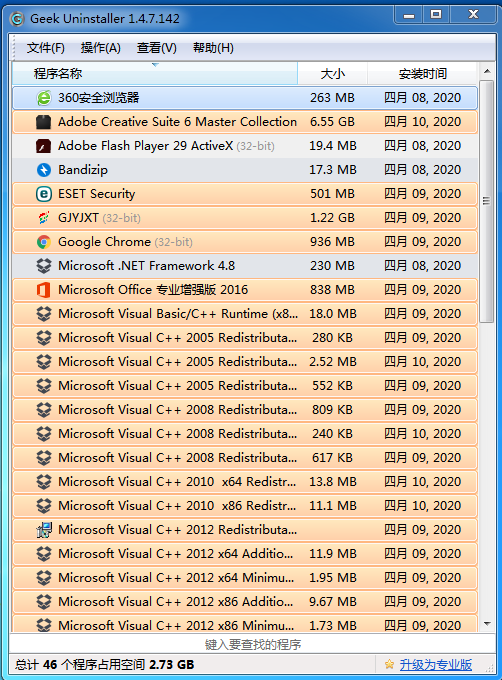Click the star icon beside 升级为专业版
Viewport: 502px width, 680px height.
click(389, 664)
